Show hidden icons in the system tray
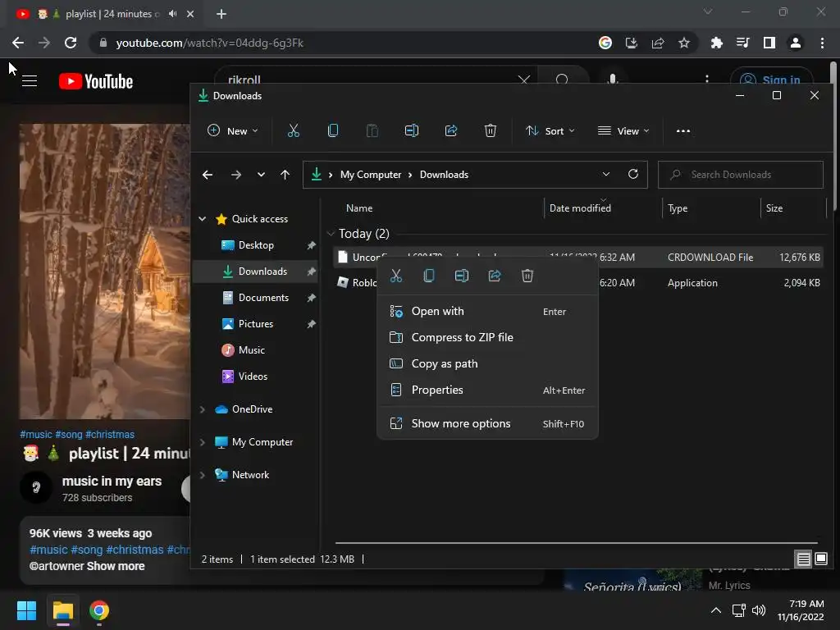 tap(715, 610)
